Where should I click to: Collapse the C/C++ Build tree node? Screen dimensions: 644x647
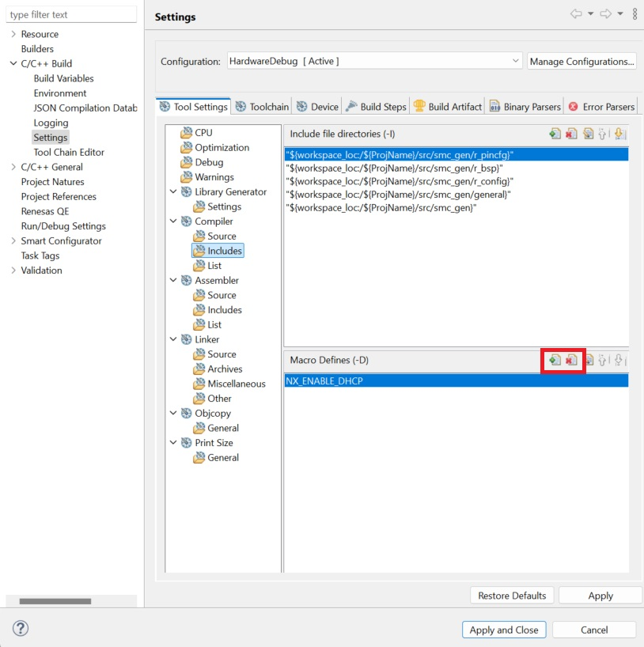pyautogui.click(x=13, y=63)
